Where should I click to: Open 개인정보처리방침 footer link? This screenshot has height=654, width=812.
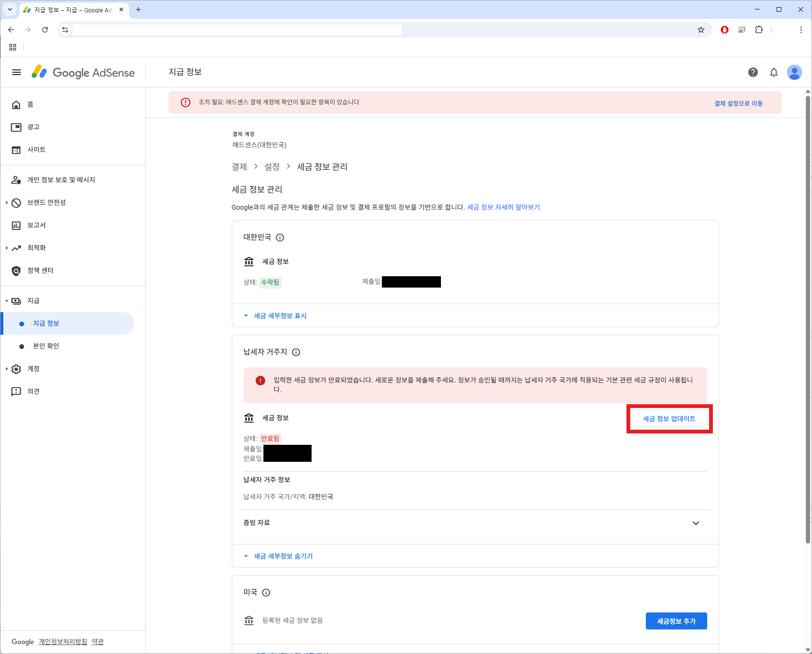(63, 642)
